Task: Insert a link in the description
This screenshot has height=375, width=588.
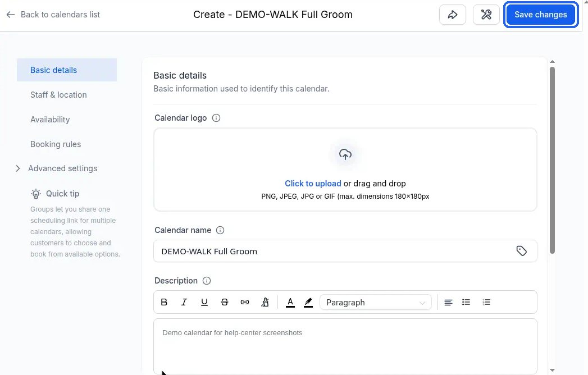Action: click(x=245, y=302)
